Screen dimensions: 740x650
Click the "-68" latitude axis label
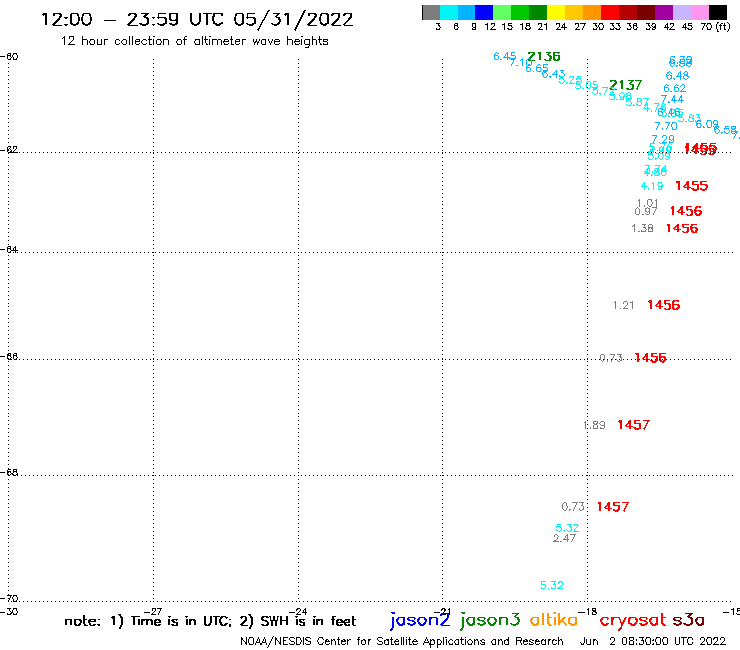pos(9,473)
